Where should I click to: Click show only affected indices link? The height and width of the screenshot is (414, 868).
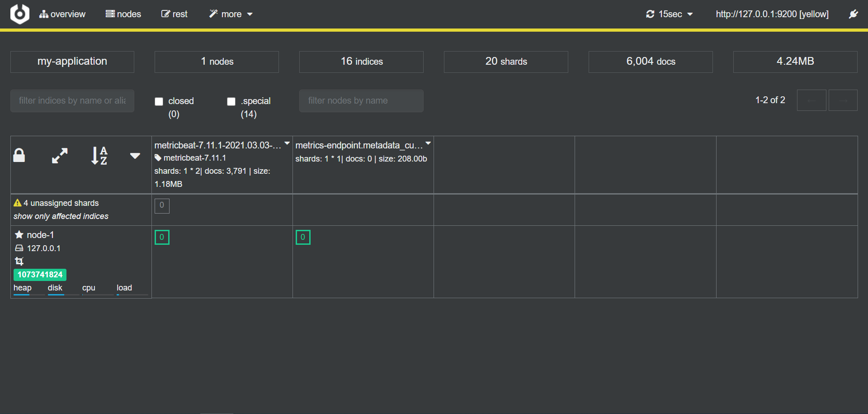(x=61, y=216)
